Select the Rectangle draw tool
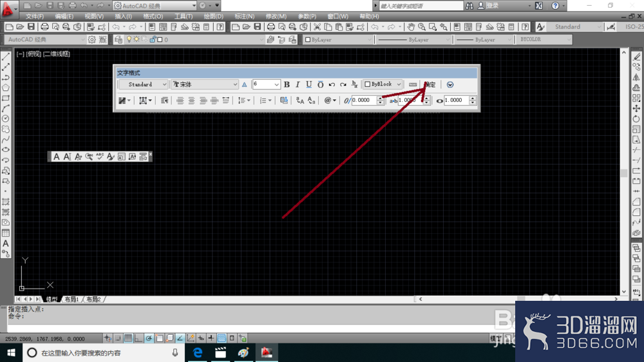Image resolution: width=644 pixels, height=362 pixels. tap(6, 98)
